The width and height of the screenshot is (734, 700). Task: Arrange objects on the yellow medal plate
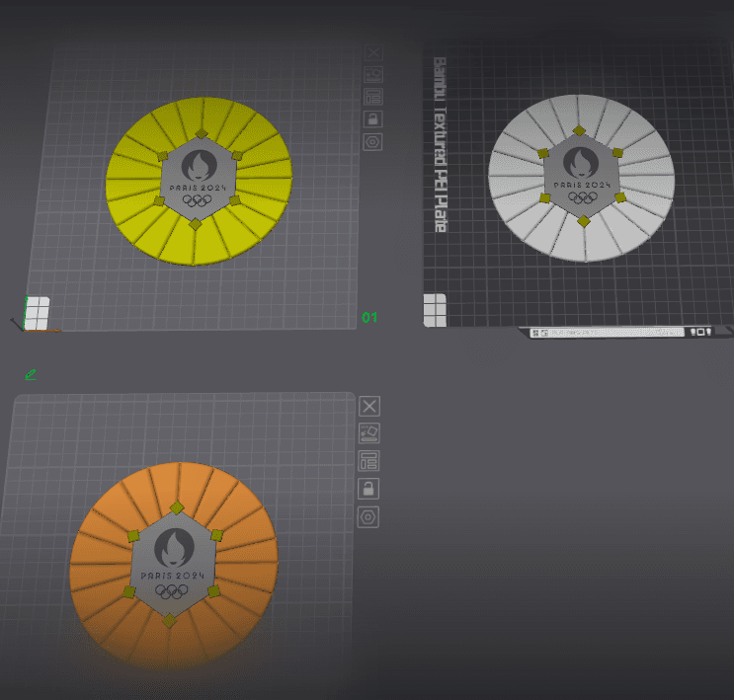coord(373,97)
